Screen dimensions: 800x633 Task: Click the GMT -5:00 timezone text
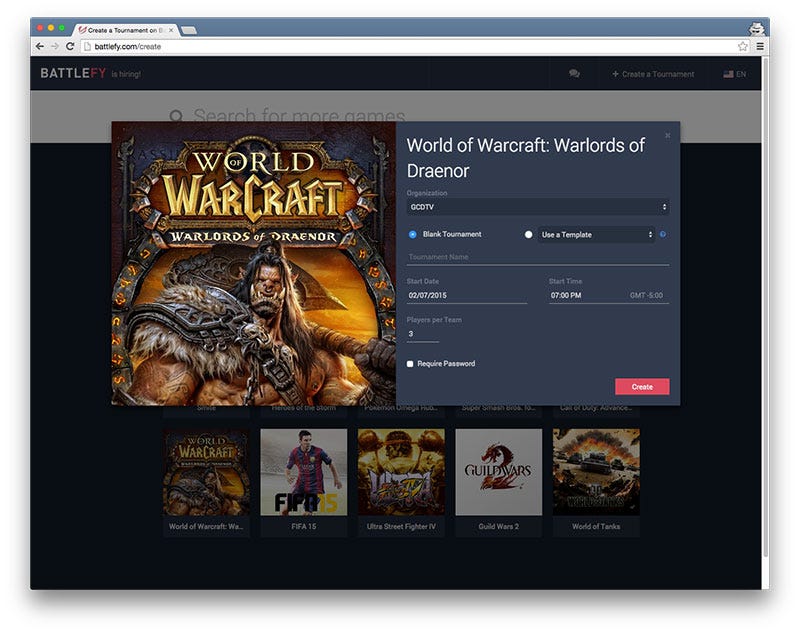646,295
